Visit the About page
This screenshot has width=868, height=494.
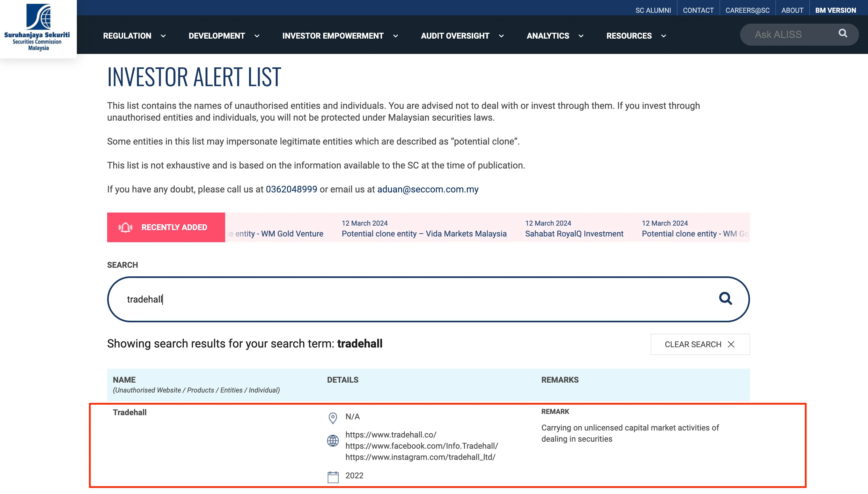[x=792, y=11]
